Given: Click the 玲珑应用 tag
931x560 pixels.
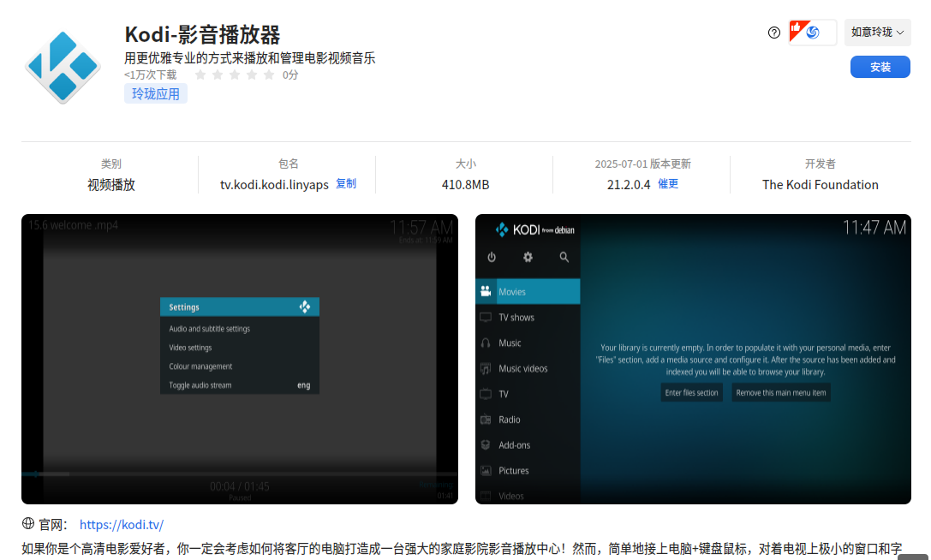Looking at the screenshot, I should pyautogui.click(x=156, y=94).
